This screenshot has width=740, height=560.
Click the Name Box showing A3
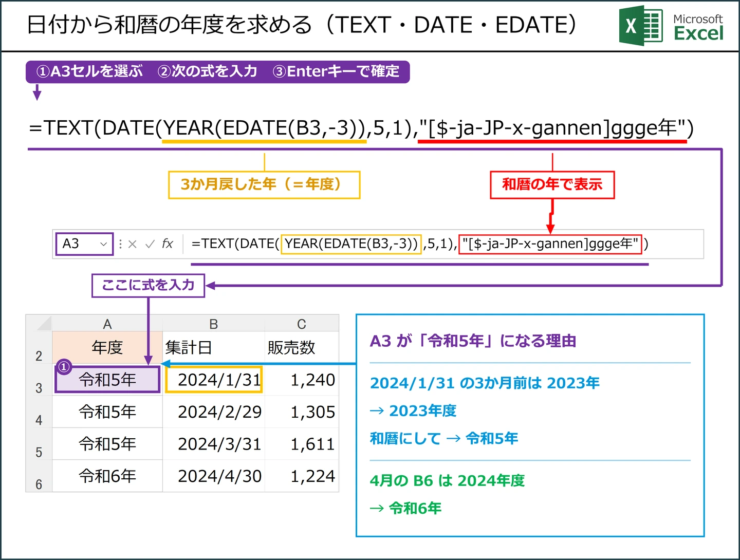click(84, 244)
